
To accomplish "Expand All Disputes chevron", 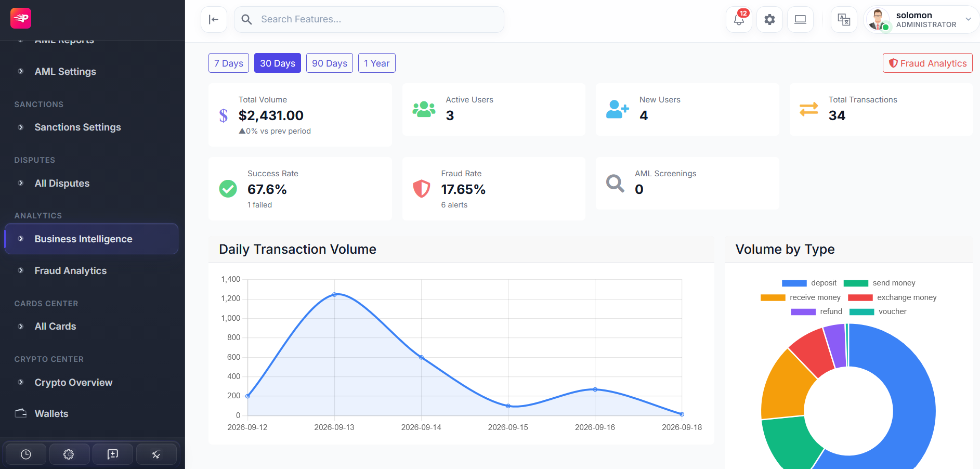I will (x=21, y=183).
